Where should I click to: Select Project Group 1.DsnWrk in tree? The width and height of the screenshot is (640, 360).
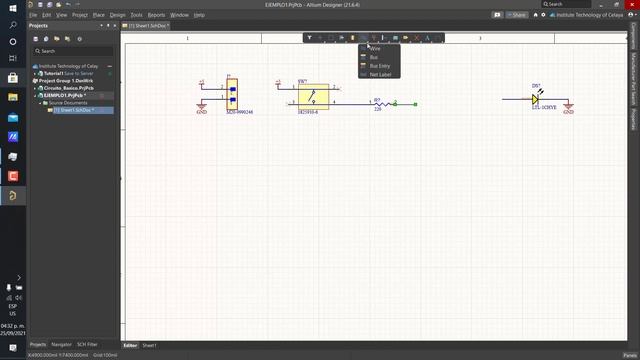[x=66, y=81]
